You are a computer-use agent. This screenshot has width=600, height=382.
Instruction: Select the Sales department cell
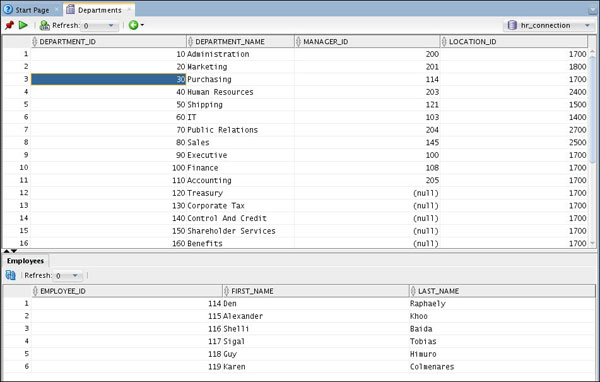(240, 142)
